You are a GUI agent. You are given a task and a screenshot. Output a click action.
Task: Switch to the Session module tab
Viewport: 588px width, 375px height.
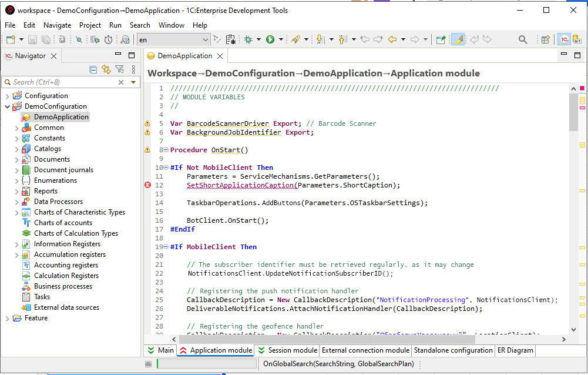(288, 350)
